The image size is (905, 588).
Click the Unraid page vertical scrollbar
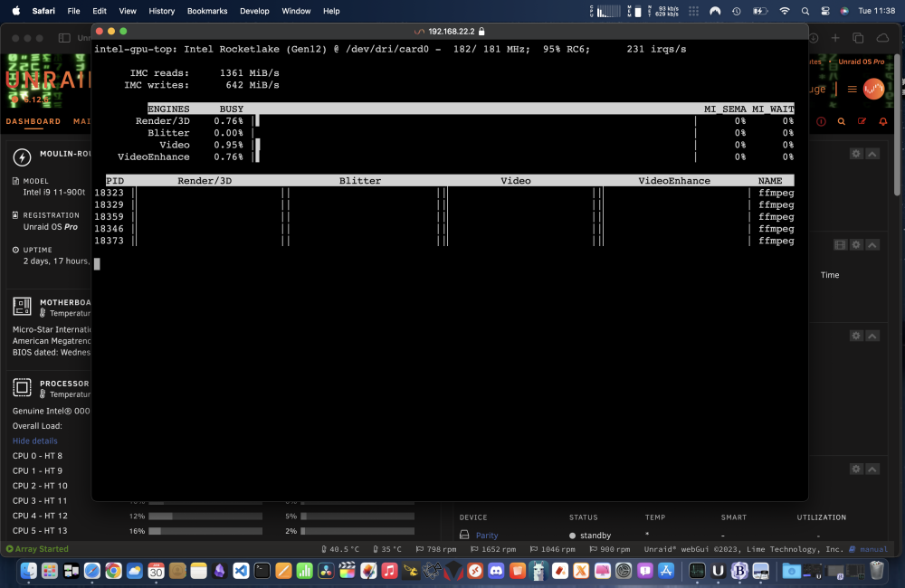tap(897, 124)
